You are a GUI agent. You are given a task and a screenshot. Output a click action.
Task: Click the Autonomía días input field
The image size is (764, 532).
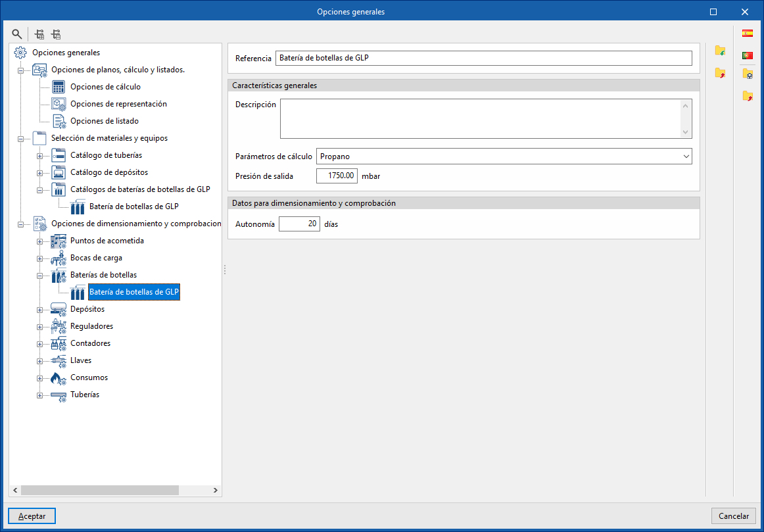click(x=299, y=224)
